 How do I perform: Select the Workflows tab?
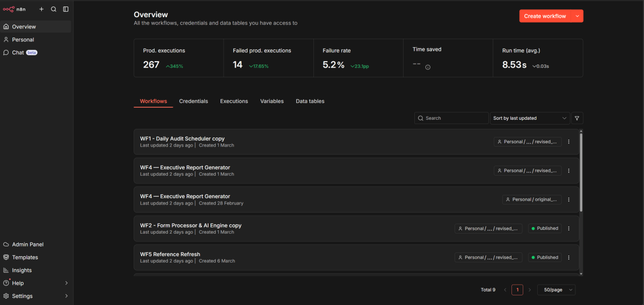(x=153, y=101)
